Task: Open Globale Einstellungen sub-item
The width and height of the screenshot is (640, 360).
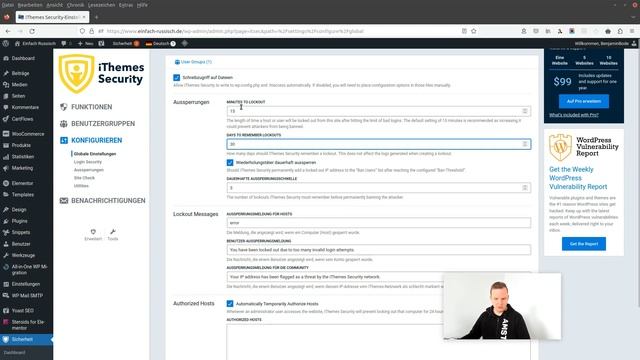Action: (95, 154)
